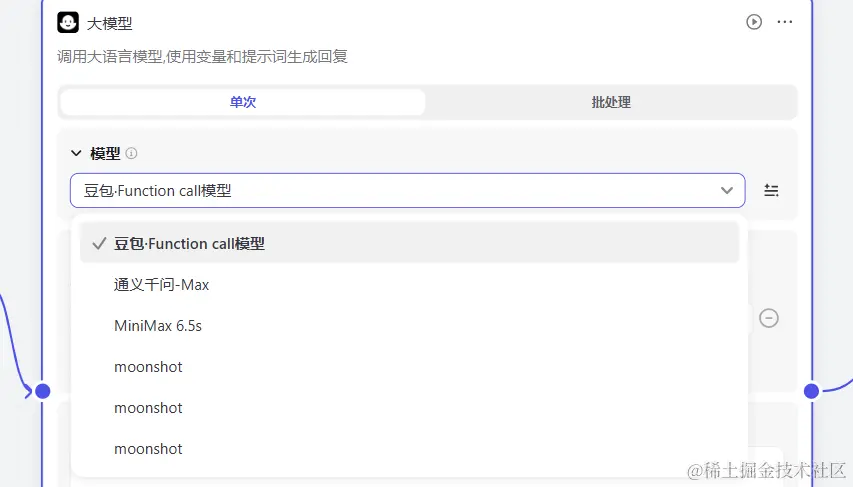853x487 pixels.
Task: Choose 通义千问-Max from the model list
Action: click(410, 285)
